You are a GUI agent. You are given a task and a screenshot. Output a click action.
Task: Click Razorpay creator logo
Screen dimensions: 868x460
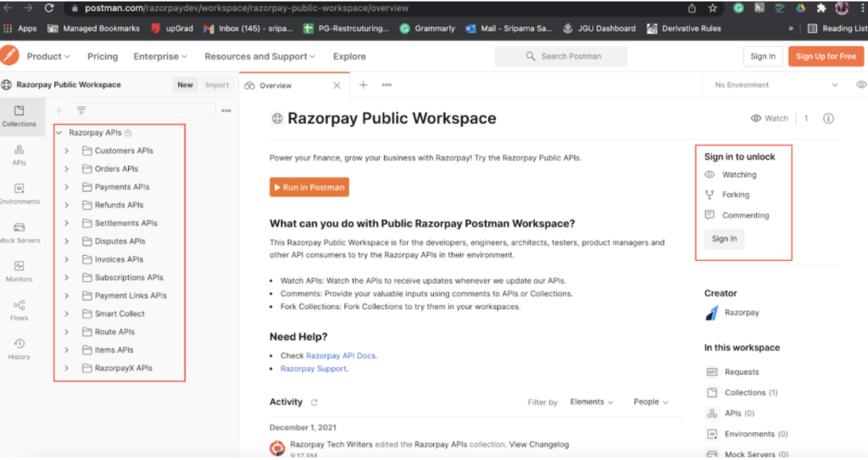coord(712,313)
